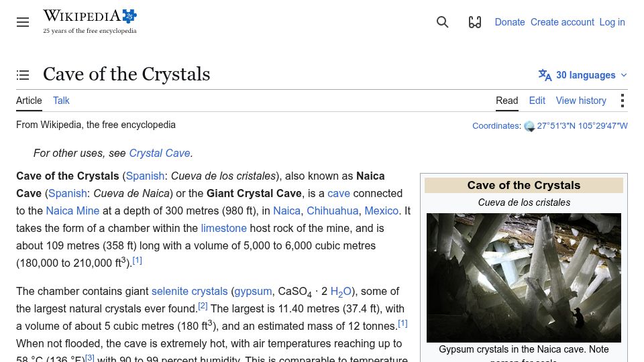The image size is (644, 362).
Task: Open the gypsum crystals infobox photo
Action: (x=524, y=278)
